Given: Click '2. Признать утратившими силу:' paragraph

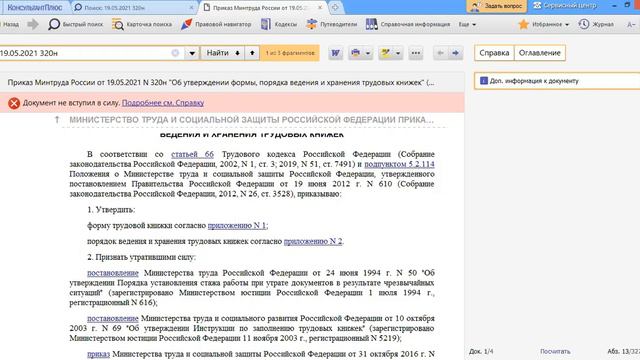Looking at the screenshot, I should (x=141, y=257).
